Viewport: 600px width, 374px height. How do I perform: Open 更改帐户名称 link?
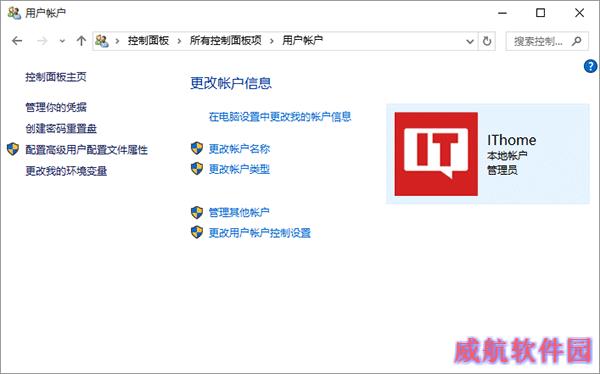[x=239, y=149]
